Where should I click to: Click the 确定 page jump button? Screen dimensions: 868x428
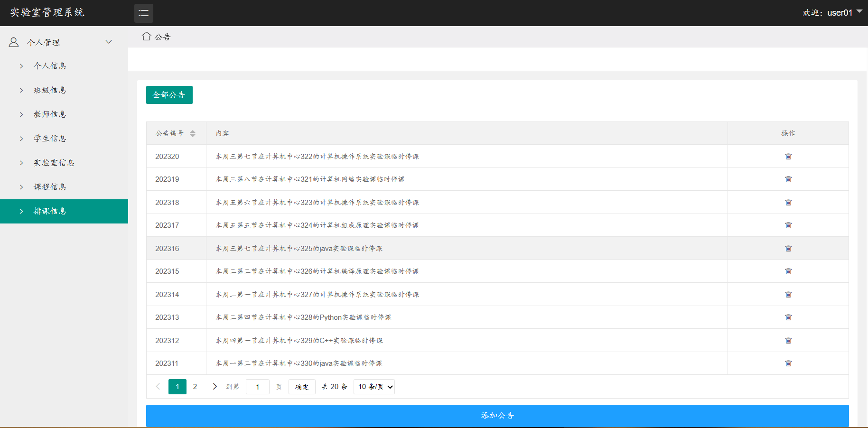[x=302, y=387]
